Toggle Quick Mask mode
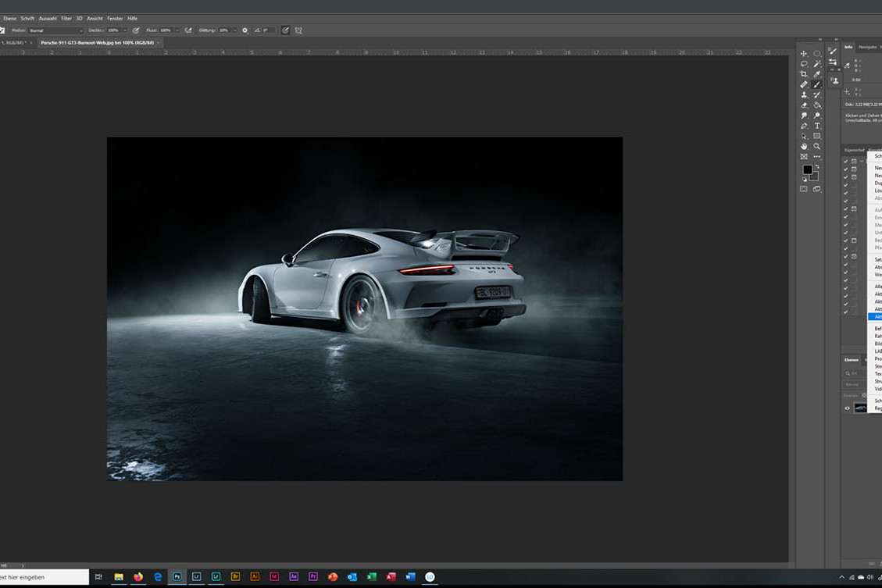Viewport: 882px width, 588px height. pos(804,190)
